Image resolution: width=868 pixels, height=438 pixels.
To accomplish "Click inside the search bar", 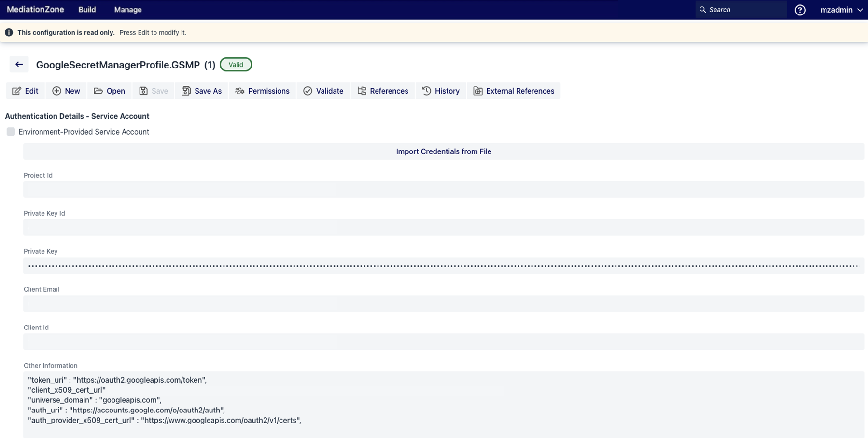I will point(742,9).
